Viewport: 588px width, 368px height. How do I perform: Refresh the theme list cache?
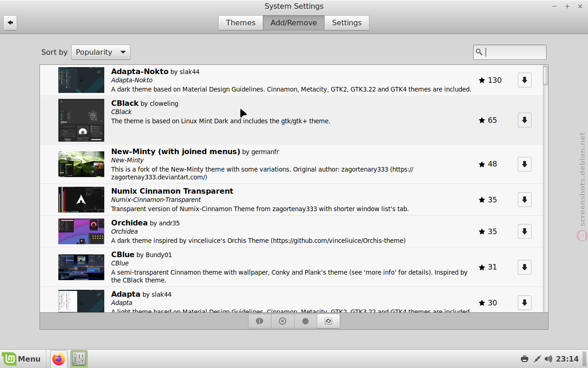(328, 321)
